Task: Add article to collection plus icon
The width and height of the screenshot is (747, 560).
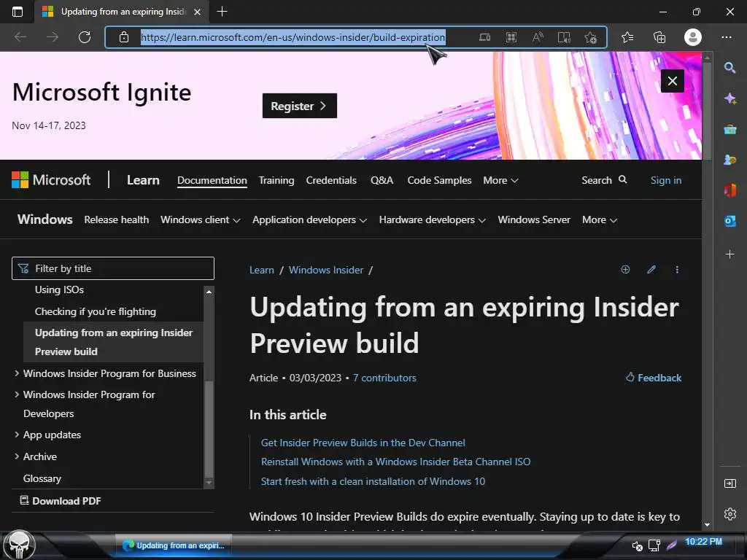Action: (x=625, y=270)
